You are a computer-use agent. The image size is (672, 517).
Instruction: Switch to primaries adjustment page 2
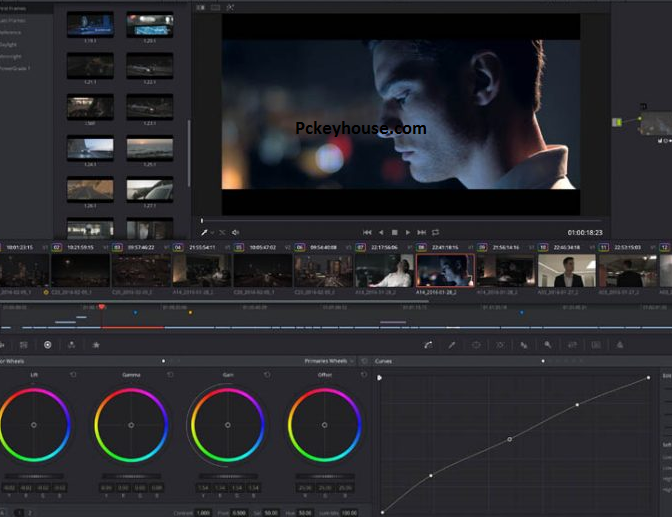[x=30, y=513]
